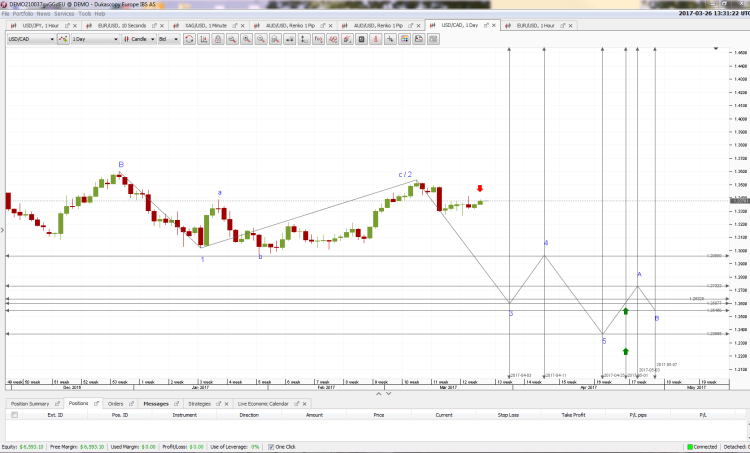Sort by the Amount column header
Screen dimensions: 750x453
[314, 415]
